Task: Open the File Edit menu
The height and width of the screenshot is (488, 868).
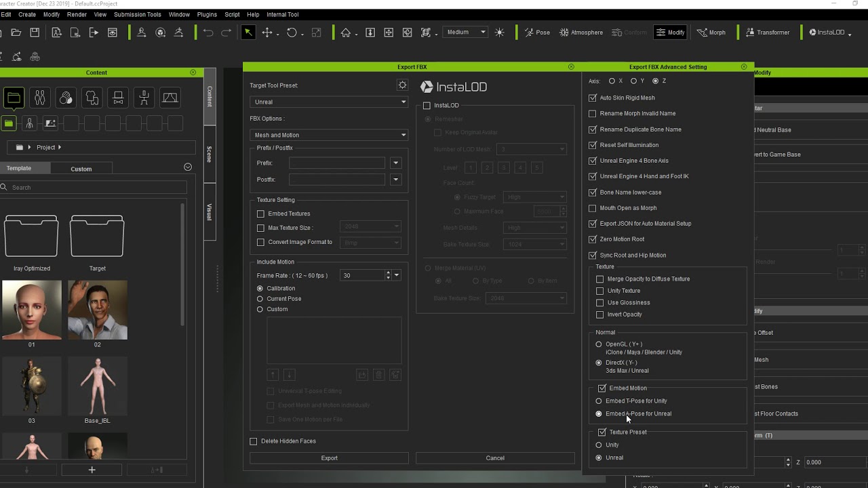Action: point(5,14)
